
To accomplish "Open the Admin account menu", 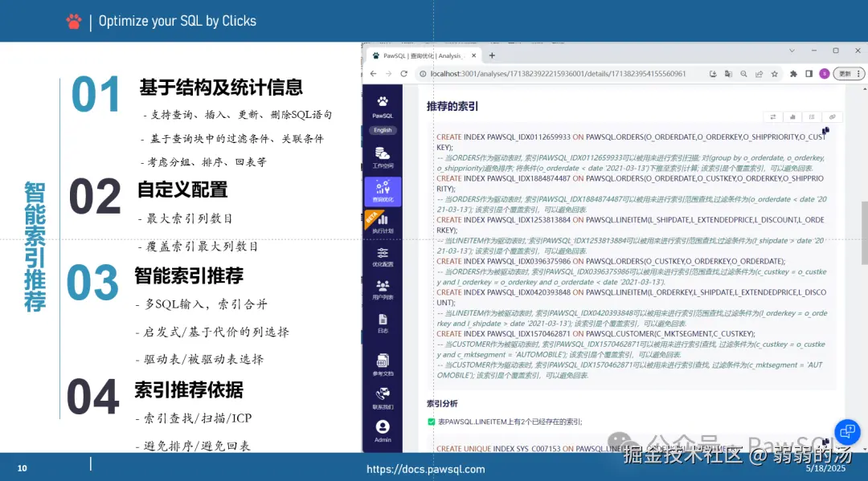I will (x=383, y=431).
